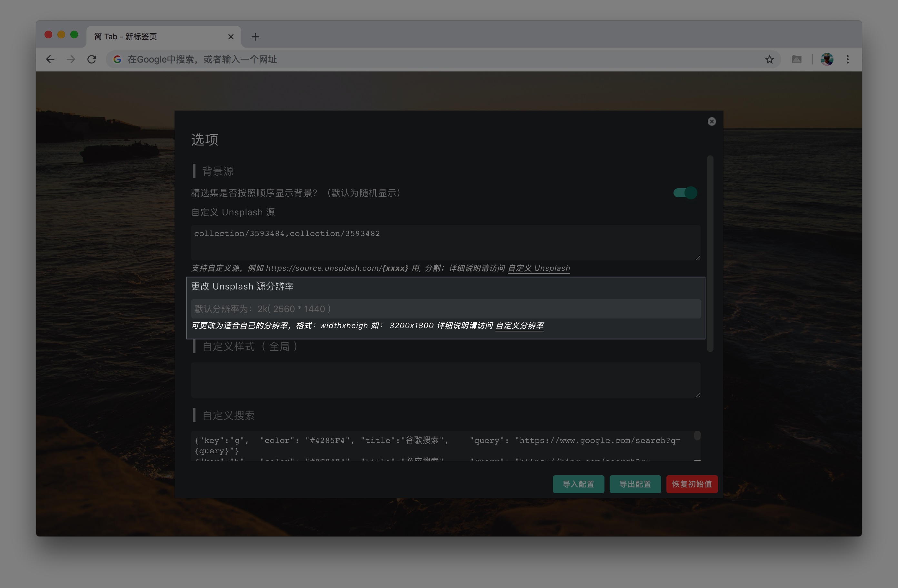Open the Chrome three-dot menu
The width and height of the screenshot is (898, 588).
click(847, 59)
